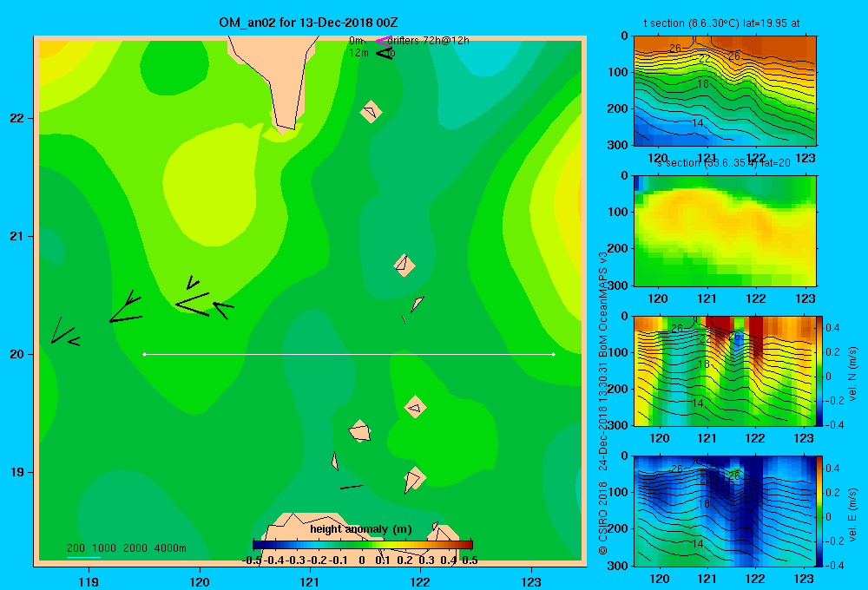Click the drifter arrow near 119.3E, 20.4N
The width and height of the screenshot is (868, 590).
[x=126, y=306]
